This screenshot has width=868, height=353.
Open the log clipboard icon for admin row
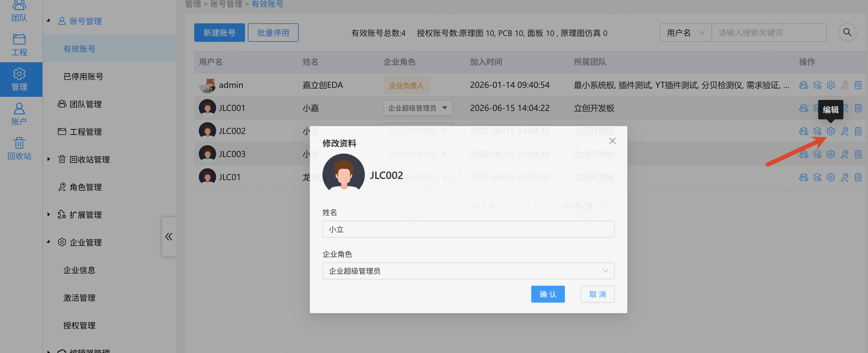pos(858,85)
